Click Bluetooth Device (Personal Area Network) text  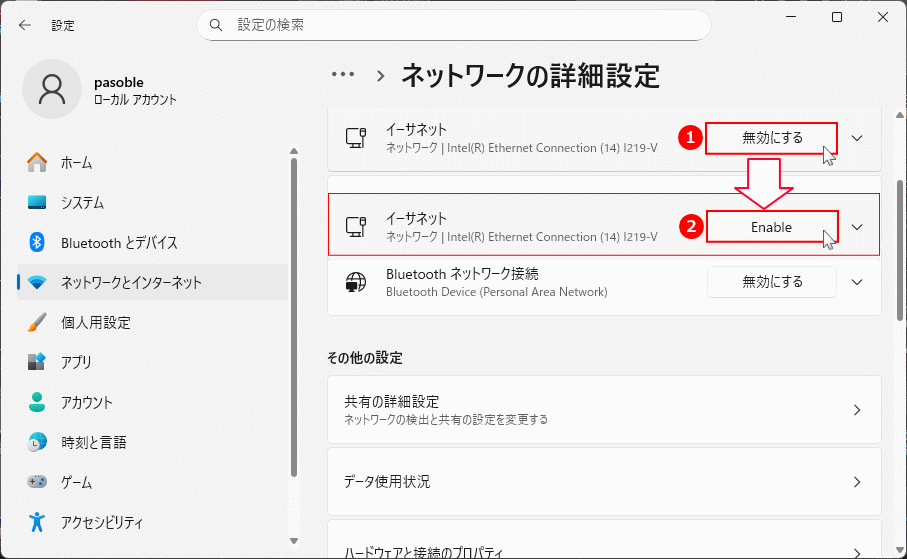coord(496,292)
